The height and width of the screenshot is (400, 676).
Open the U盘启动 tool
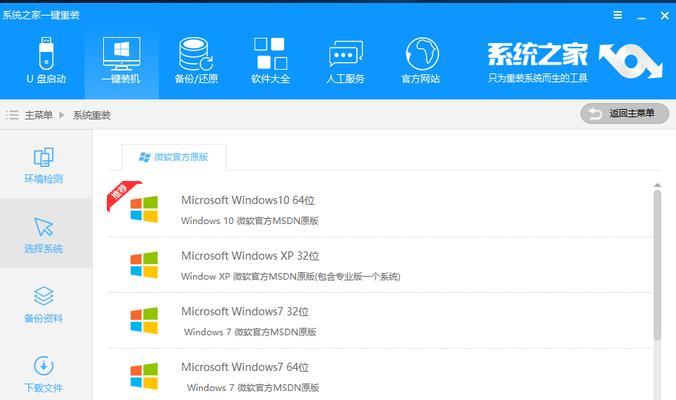46,60
